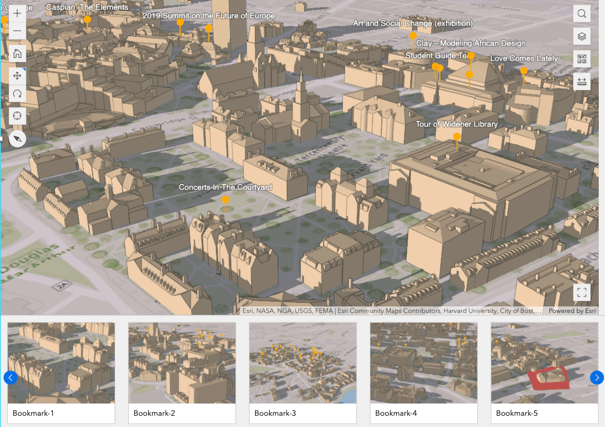
Task: Select the Concerts In The Courtyard label
Action: [225, 187]
